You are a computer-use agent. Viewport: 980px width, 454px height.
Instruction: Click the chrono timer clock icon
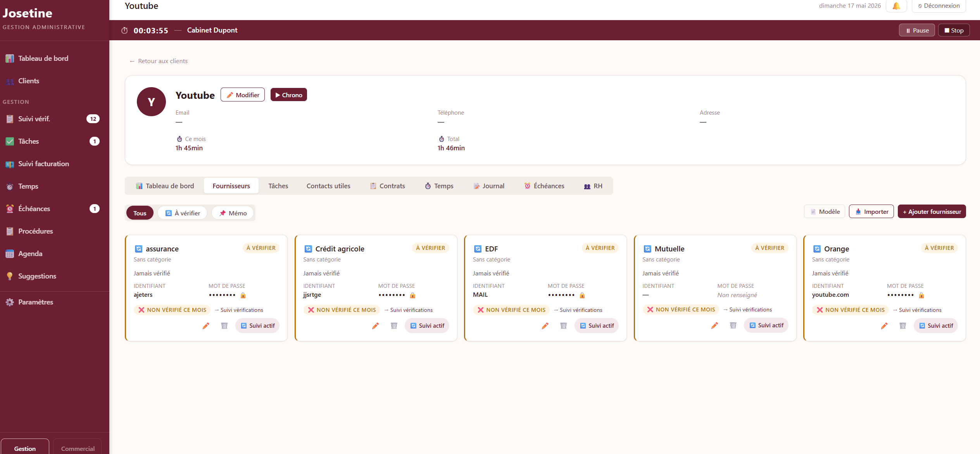click(124, 30)
